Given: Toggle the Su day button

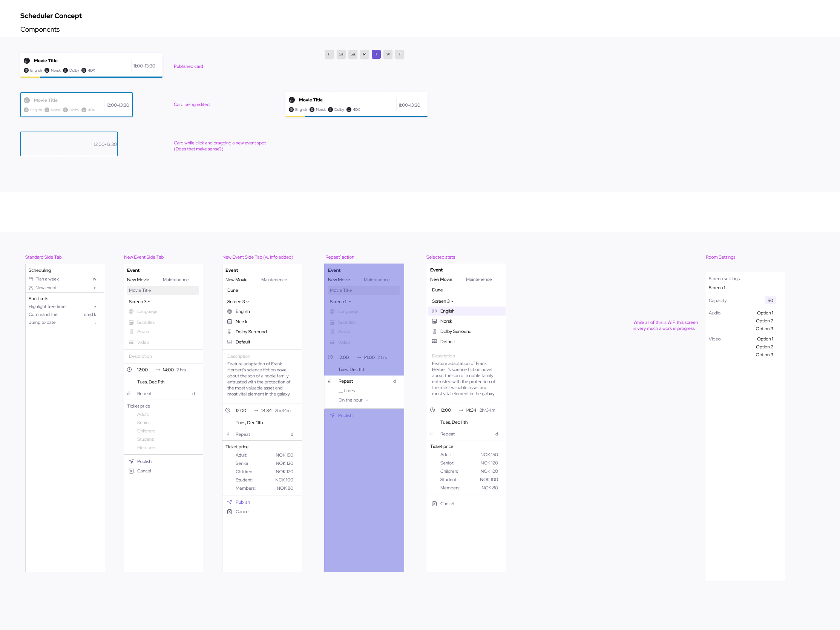Looking at the screenshot, I should tap(353, 54).
